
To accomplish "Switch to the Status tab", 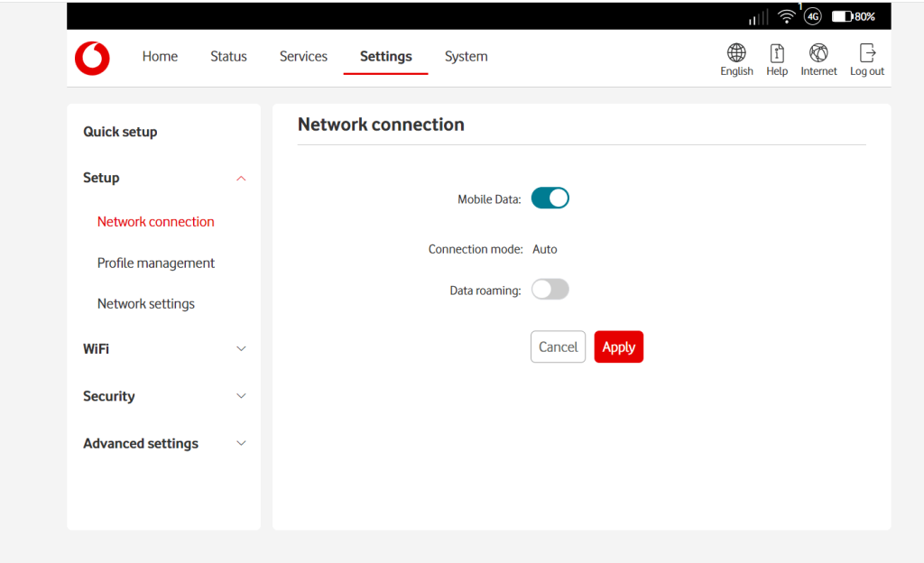I will [228, 57].
